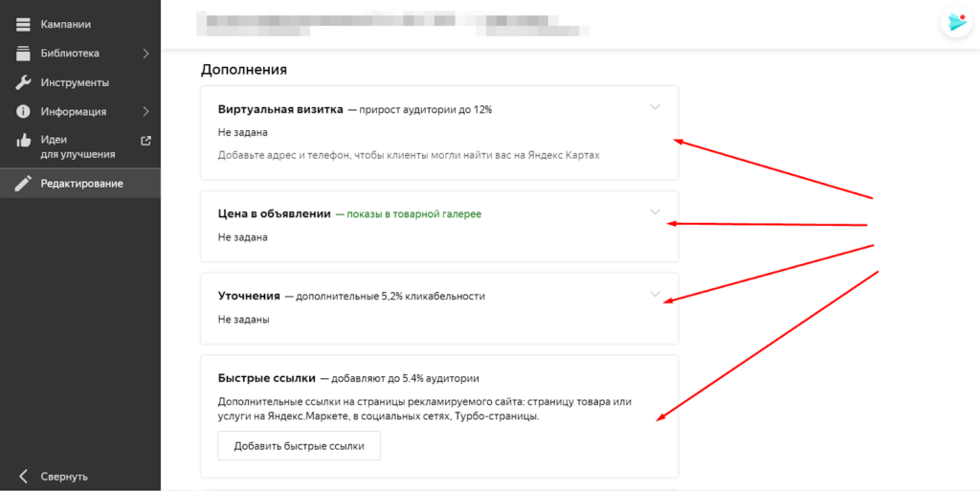The height and width of the screenshot is (491, 980).
Task: Open the round profile logo at top right
Action: [955, 22]
